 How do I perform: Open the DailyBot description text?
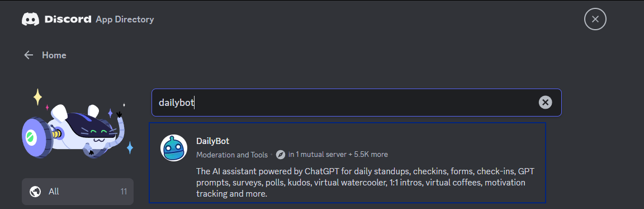tap(365, 182)
